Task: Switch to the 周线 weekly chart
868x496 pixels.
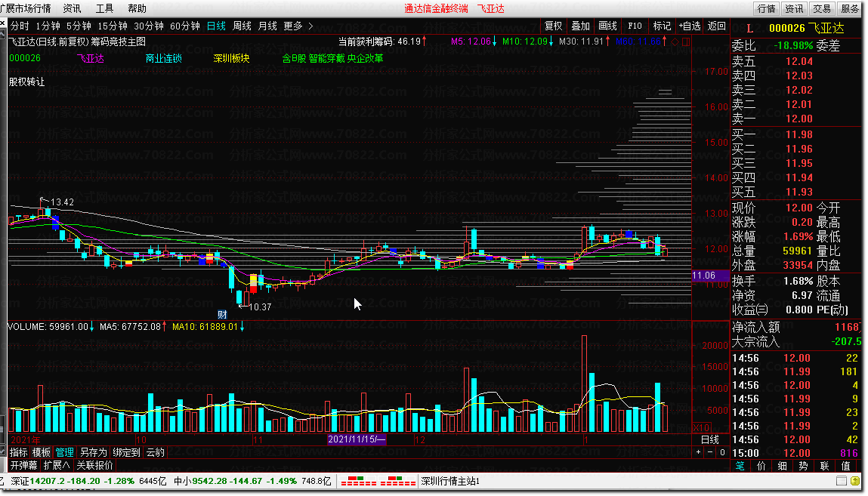Action: click(242, 26)
